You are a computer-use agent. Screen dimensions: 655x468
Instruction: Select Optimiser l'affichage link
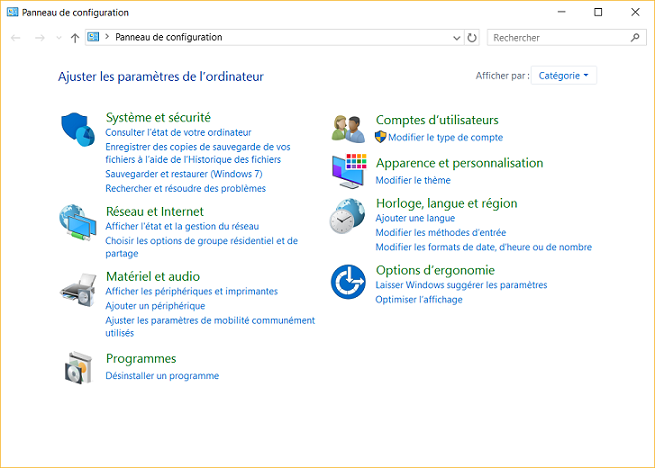(x=419, y=300)
